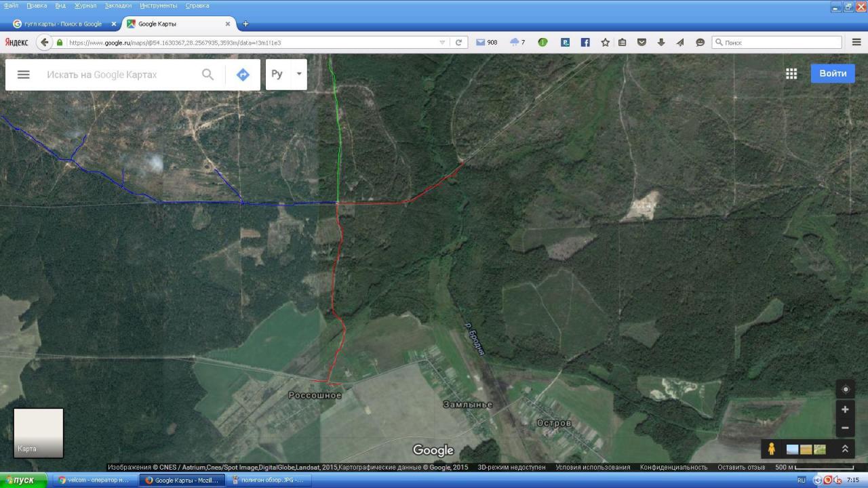Open the Google apps grid
This screenshot has height=488, width=868.
791,74
